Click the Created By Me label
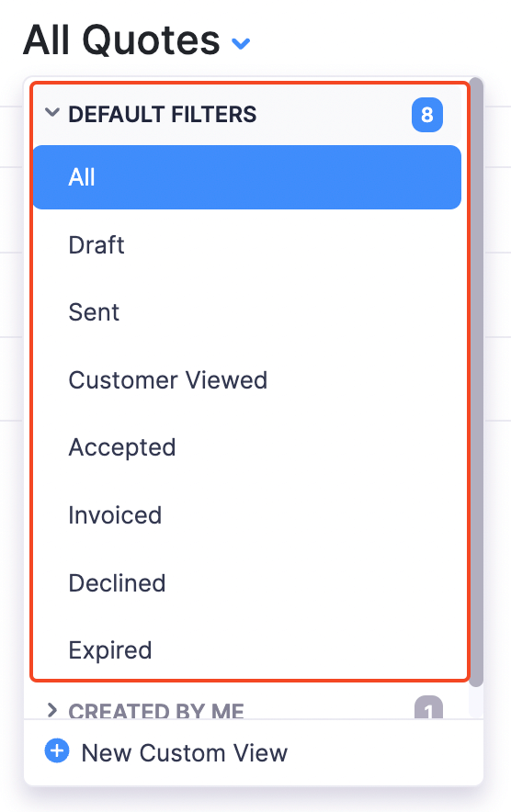 pos(156,711)
